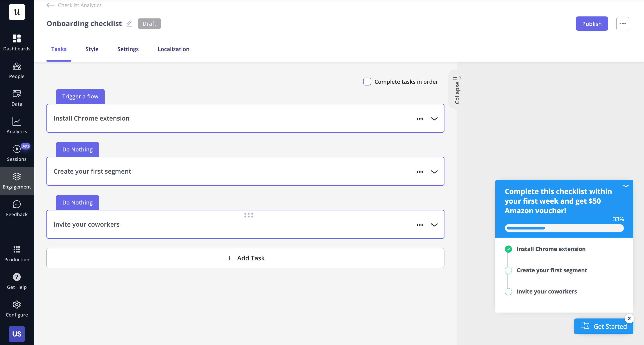
Task: Switch to the Settings tab
Action: 128,49
